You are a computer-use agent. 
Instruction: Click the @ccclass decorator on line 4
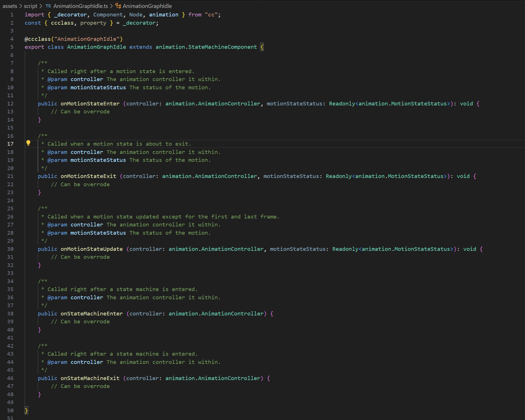(38, 39)
